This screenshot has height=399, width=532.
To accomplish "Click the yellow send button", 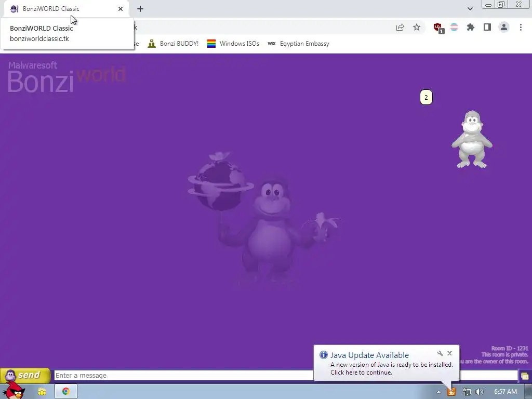I will (25, 375).
